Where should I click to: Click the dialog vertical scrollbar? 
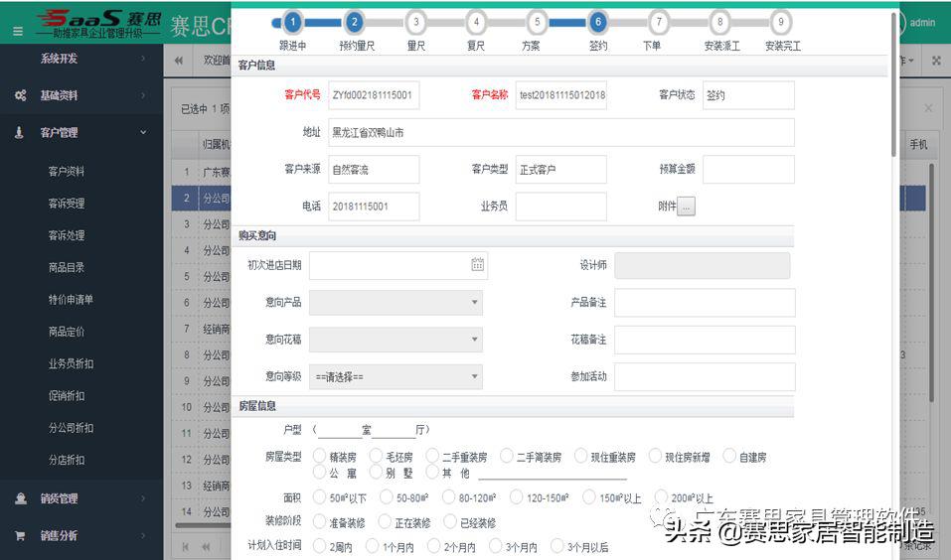(893, 84)
